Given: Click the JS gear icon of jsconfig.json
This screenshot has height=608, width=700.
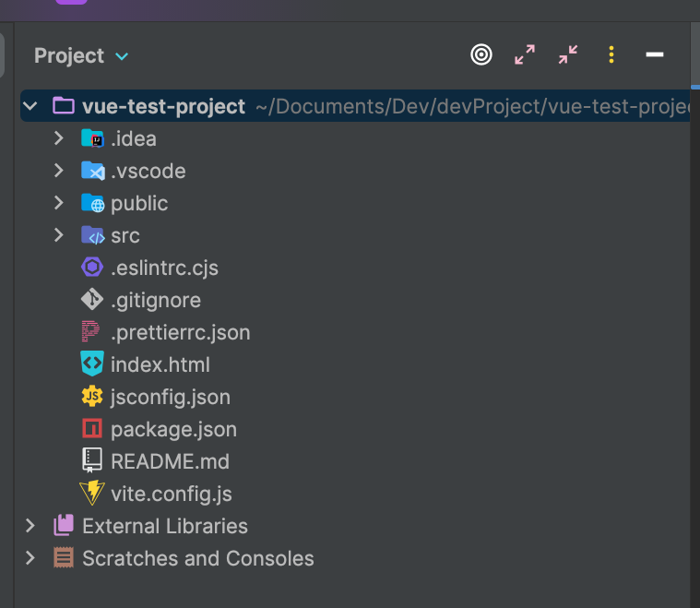Looking at the screenshot, I should [92, 396].
